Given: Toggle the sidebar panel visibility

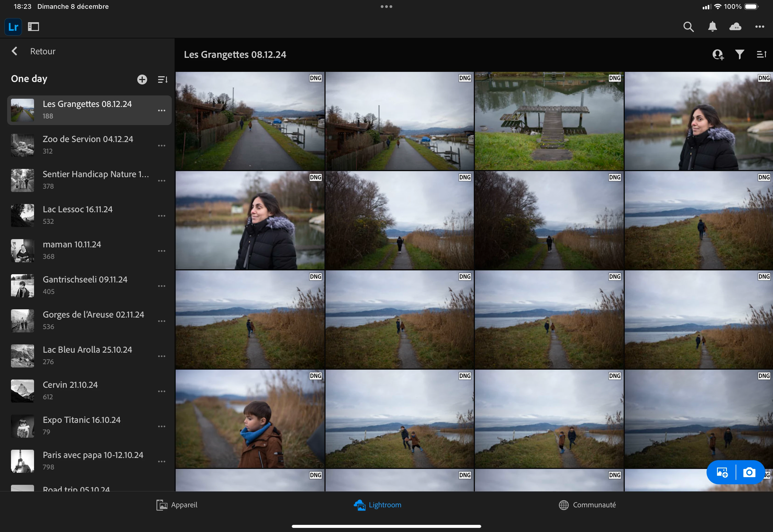Looking at the screenshot, I should pyautogui.click(x=33, y=27).
